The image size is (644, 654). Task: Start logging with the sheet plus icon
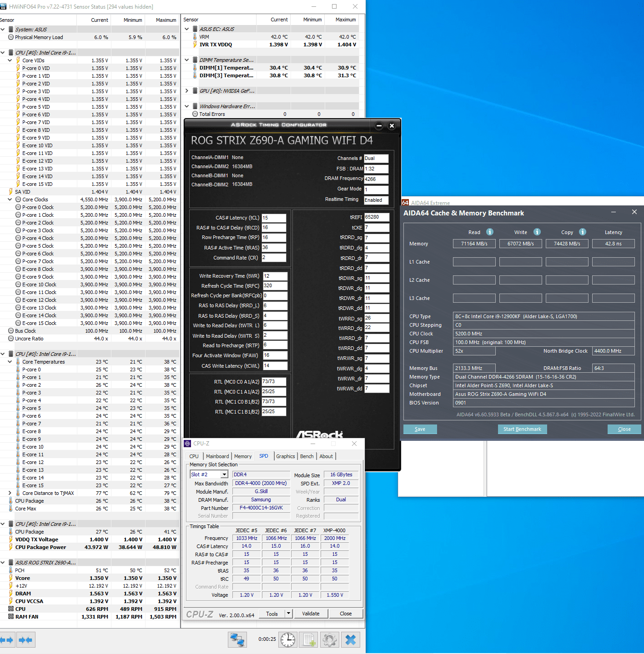pyautogui.click(x=309, y=640)
